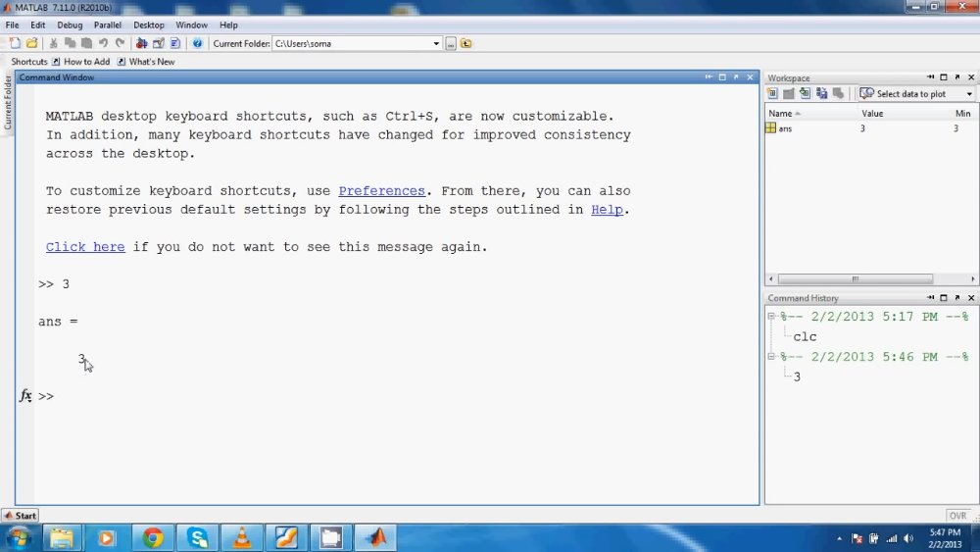Create a new script file
This screenshot has height=552, width=980.
pos(15,43)
